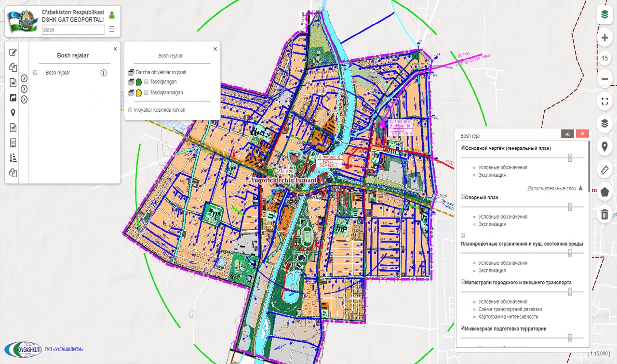Click the Yuqorichirchiq tumani map label

[x=284, y=180]
